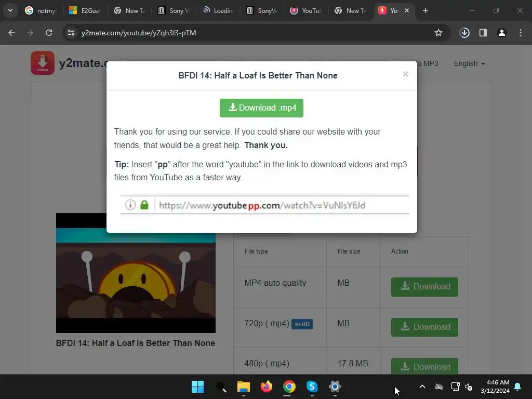The width and height of the screenshot is (532, 399).
Task: Click the browser address bar URL
Action: point(139,33)
